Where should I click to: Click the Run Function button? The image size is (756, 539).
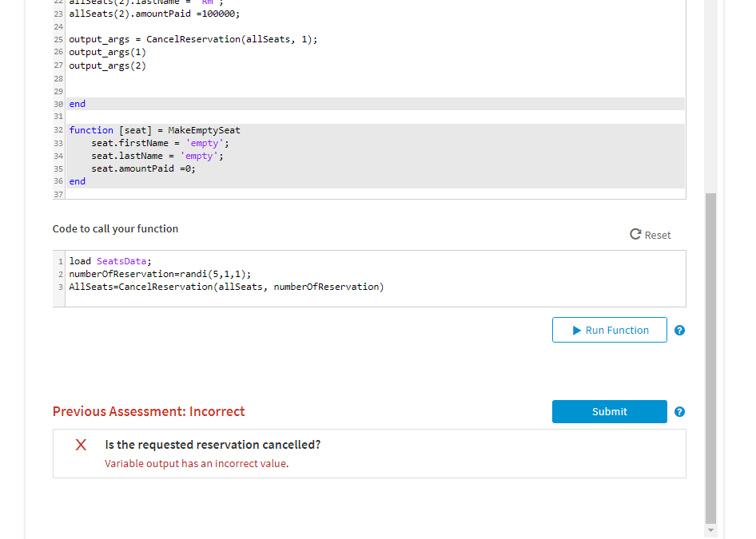coord(609,330)
